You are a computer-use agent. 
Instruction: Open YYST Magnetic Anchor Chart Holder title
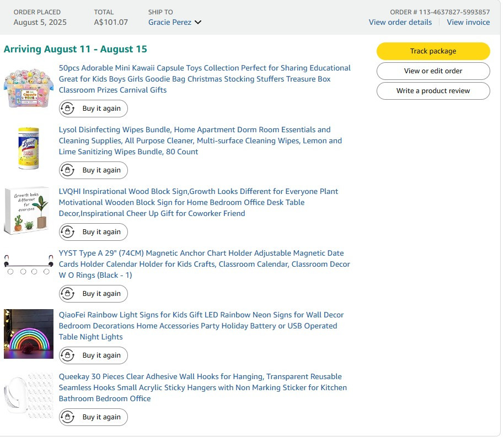pos(205,264)
